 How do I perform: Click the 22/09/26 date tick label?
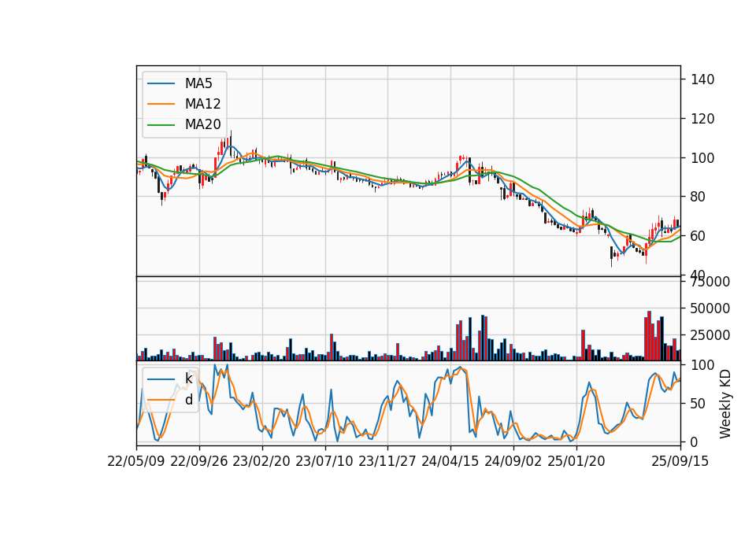199,461
